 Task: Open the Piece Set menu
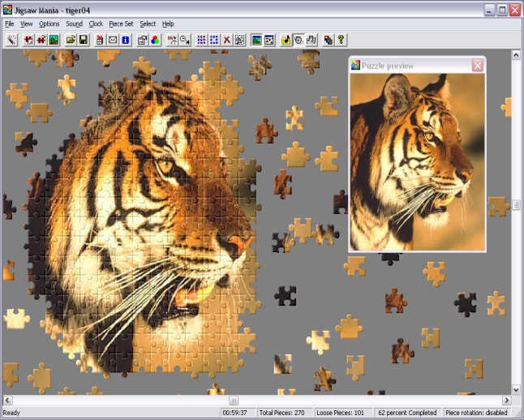point(121,24)
